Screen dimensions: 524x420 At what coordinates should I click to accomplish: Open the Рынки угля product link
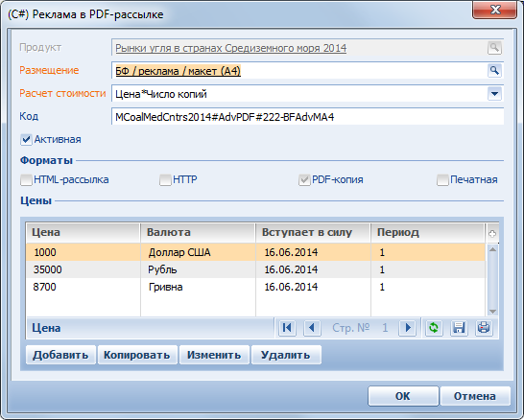[231, 48]
